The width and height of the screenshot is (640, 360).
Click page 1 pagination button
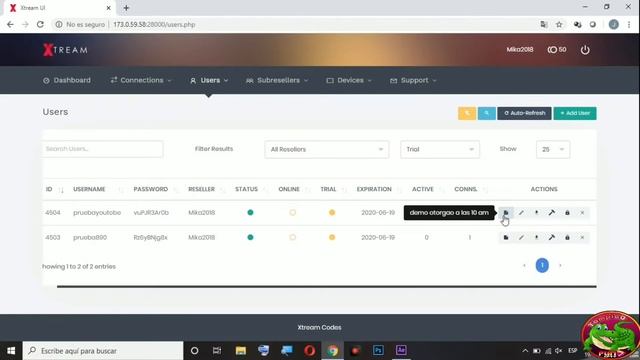click(x=542, y=265)
